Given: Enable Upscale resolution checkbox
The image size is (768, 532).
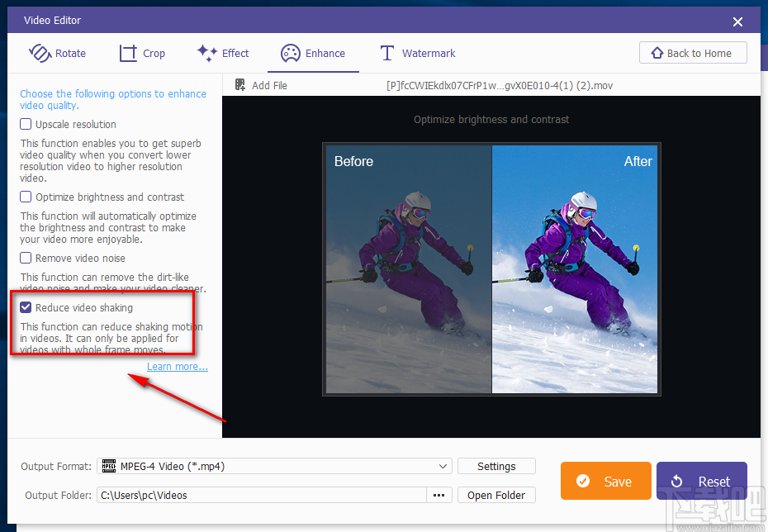Looking at the screenshot, I should (x=26, y=124).
